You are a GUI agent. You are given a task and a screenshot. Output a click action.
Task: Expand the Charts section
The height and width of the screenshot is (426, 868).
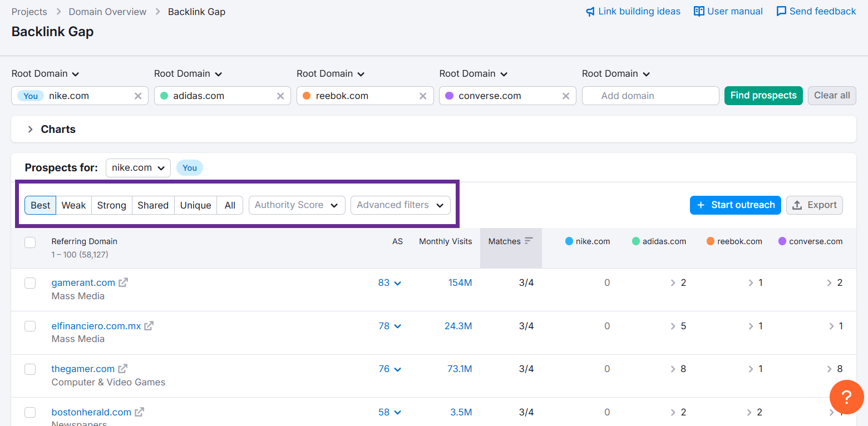coord(51,129)
